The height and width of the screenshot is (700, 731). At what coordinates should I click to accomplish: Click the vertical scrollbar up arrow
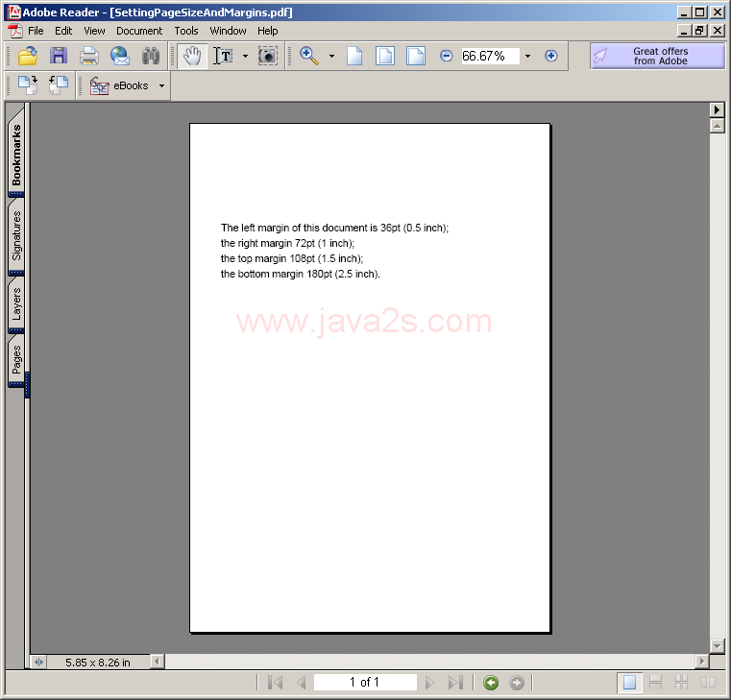[717, 127]
